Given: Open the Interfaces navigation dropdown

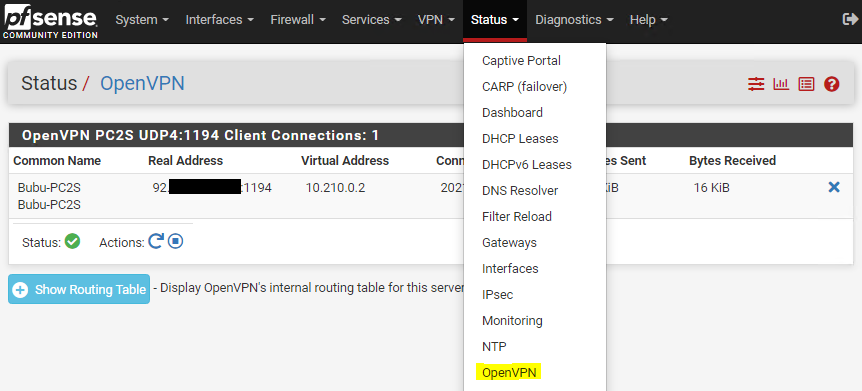Looking at the screenshot, I should [x=220, y=20].
